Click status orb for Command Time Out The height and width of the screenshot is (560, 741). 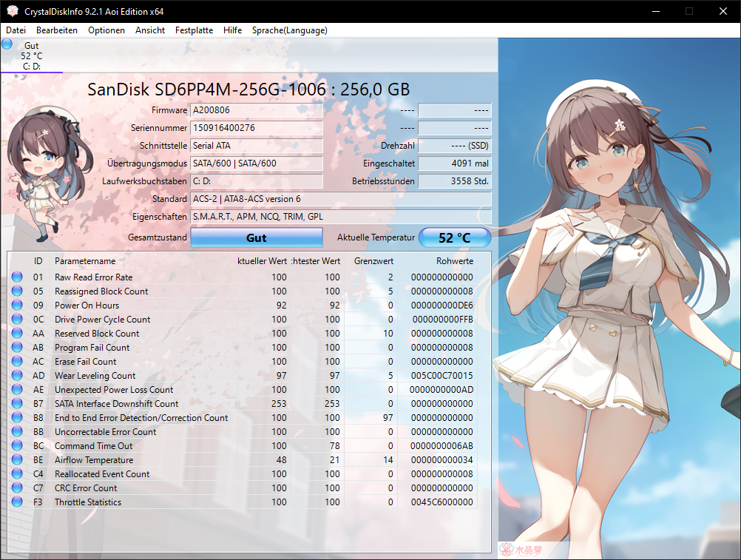click(x=17, y=445)
